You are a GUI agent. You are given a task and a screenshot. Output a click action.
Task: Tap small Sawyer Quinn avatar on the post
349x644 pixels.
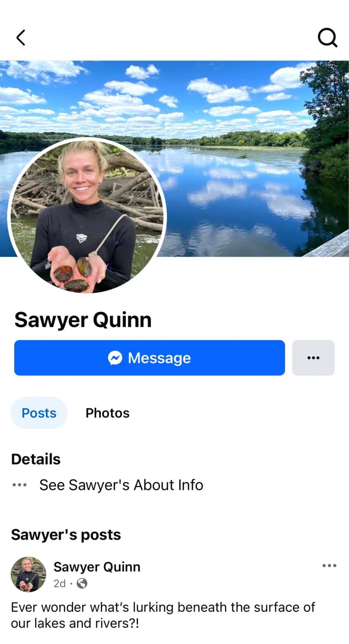point(28,574)
